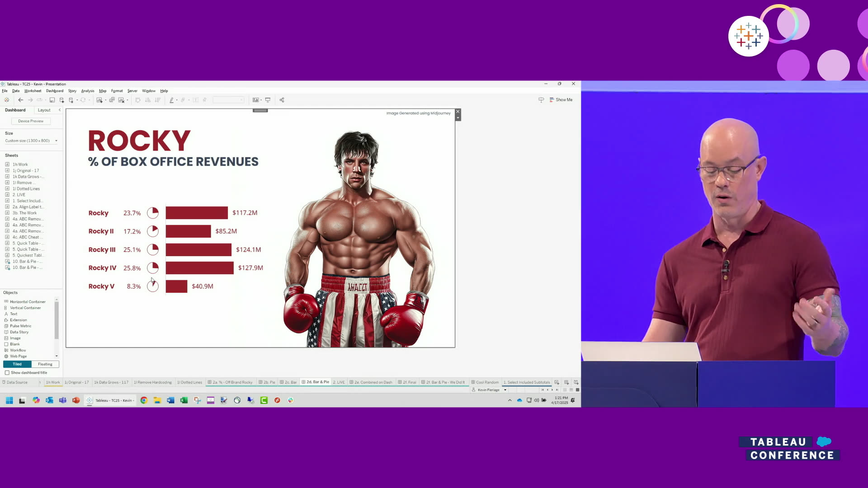Open Excel from the Windows taskbar

coord(184,400)
